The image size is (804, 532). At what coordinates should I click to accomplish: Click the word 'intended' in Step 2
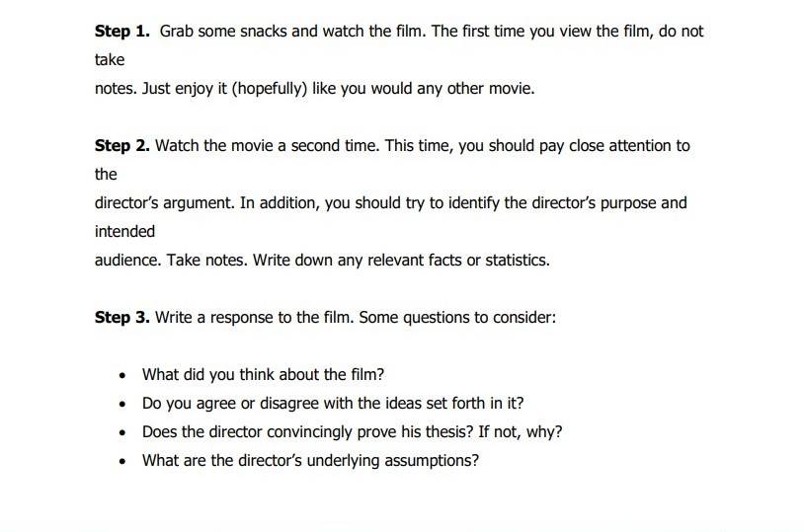(x=124, y=232)
